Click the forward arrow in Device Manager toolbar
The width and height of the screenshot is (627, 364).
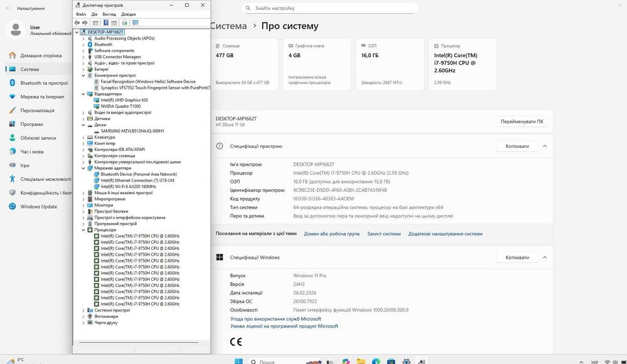click(x=85, y=23)
